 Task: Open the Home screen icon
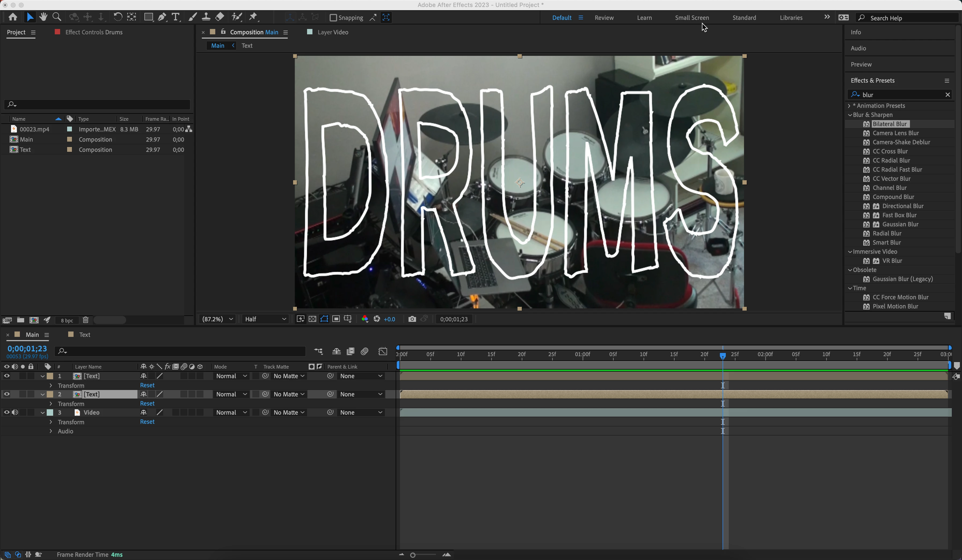(x=13, y=17)
